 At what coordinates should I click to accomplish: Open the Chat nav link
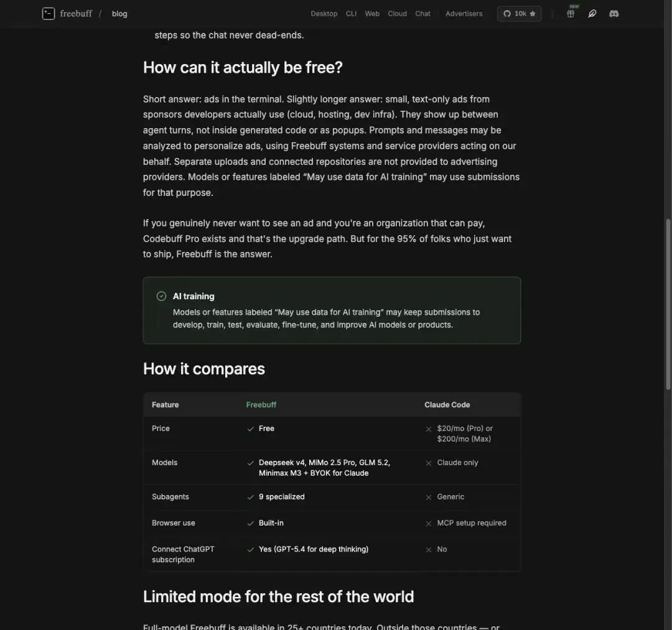coord(422,14)
